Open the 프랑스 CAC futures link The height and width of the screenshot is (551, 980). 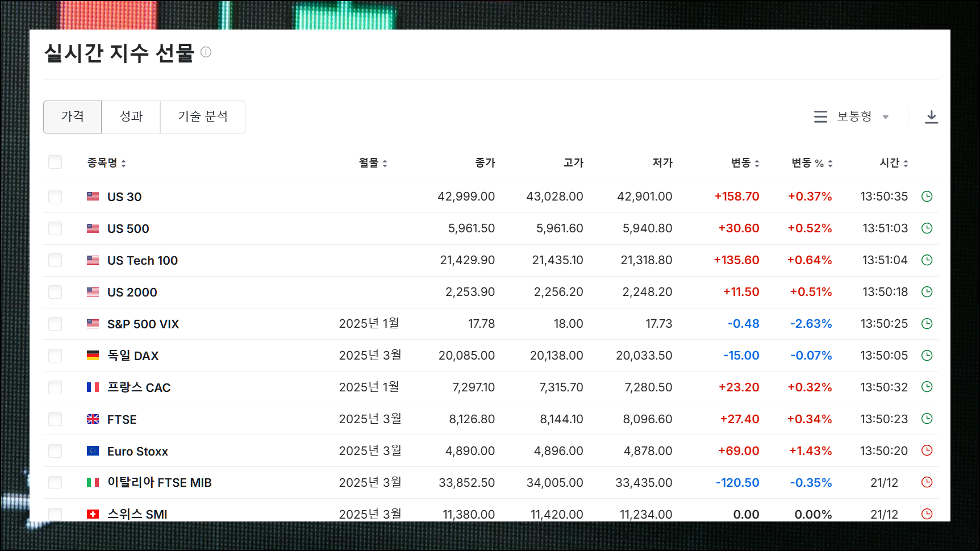click(x=139, y=387)
